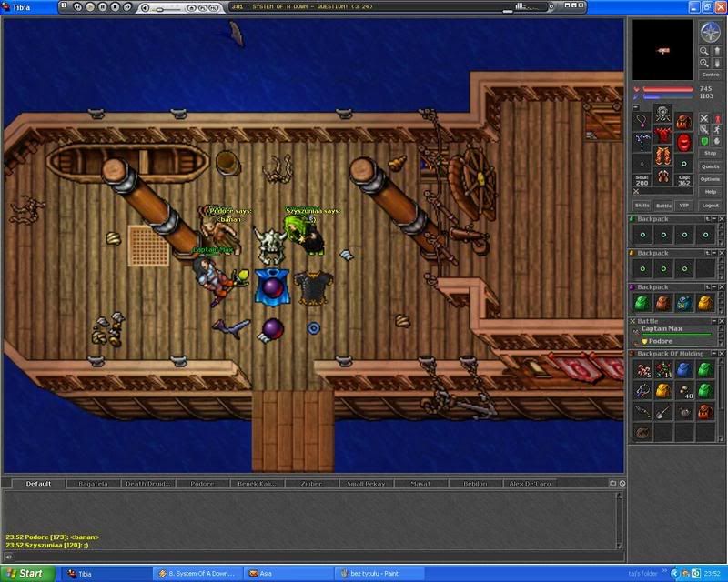
Task: Enable defensive shield fighting mode
Action: point(704,141)
